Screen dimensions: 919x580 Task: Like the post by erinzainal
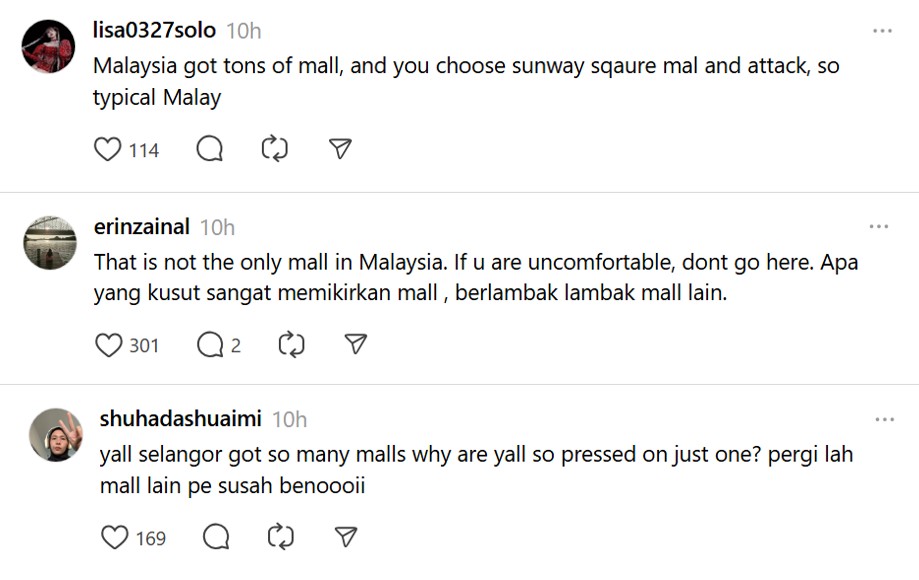click(108, 346)
